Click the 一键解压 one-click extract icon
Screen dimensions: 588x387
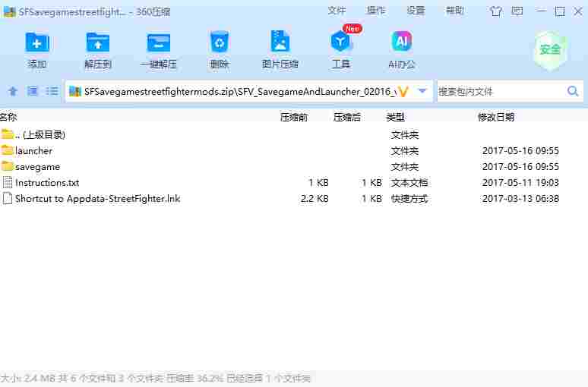coord(158,42)
